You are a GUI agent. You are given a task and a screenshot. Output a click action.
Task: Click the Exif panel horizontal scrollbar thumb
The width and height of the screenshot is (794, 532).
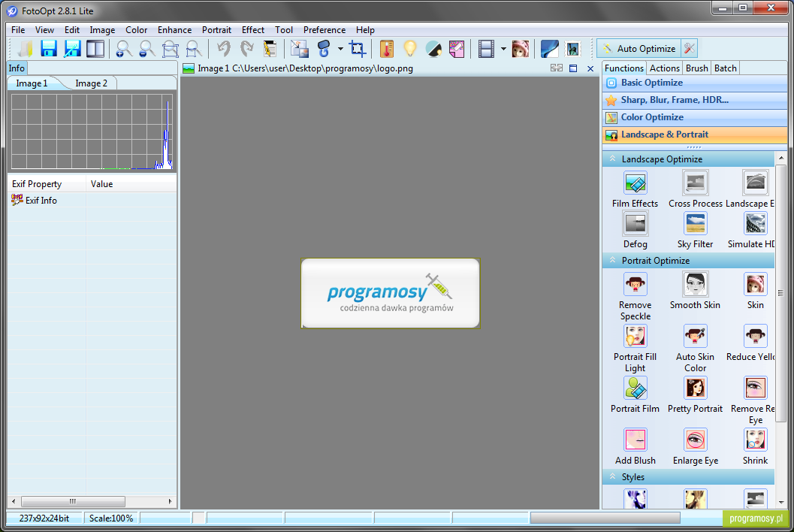[73, 501]
